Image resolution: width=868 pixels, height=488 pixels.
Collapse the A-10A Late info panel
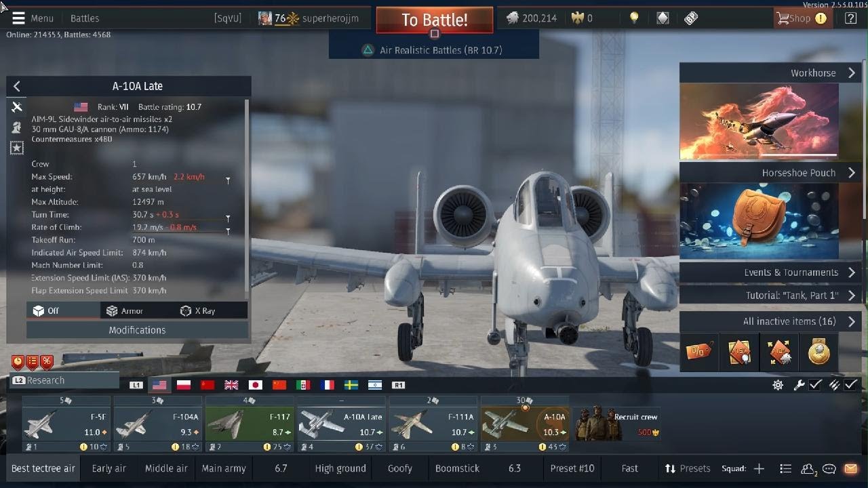(x=17, y=86)
